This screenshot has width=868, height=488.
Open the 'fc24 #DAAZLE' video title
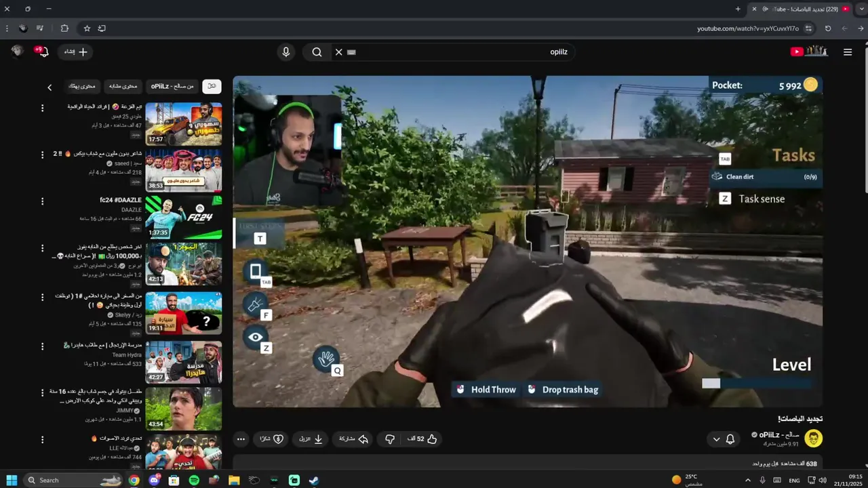[121, 201]
